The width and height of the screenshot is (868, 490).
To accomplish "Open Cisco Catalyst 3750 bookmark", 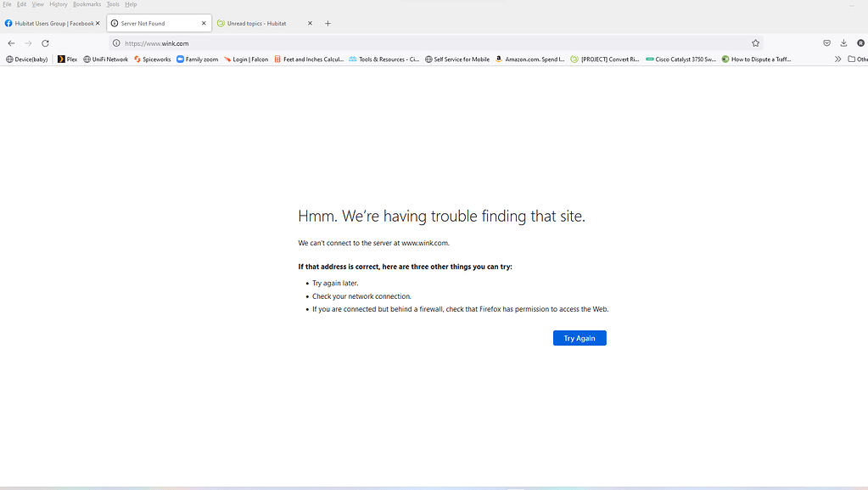I will pyautogui.click(x=680, y=59).
